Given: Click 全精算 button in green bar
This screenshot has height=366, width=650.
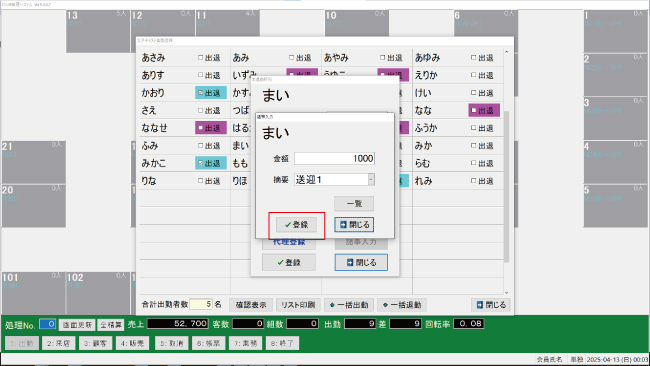Looking at the screenshot, I should [111, 325].
